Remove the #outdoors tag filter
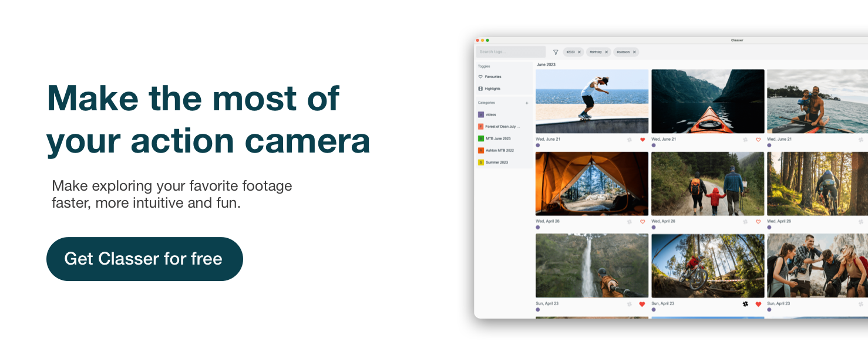Screen dimensions: 868x352 [x=634, y=52]
